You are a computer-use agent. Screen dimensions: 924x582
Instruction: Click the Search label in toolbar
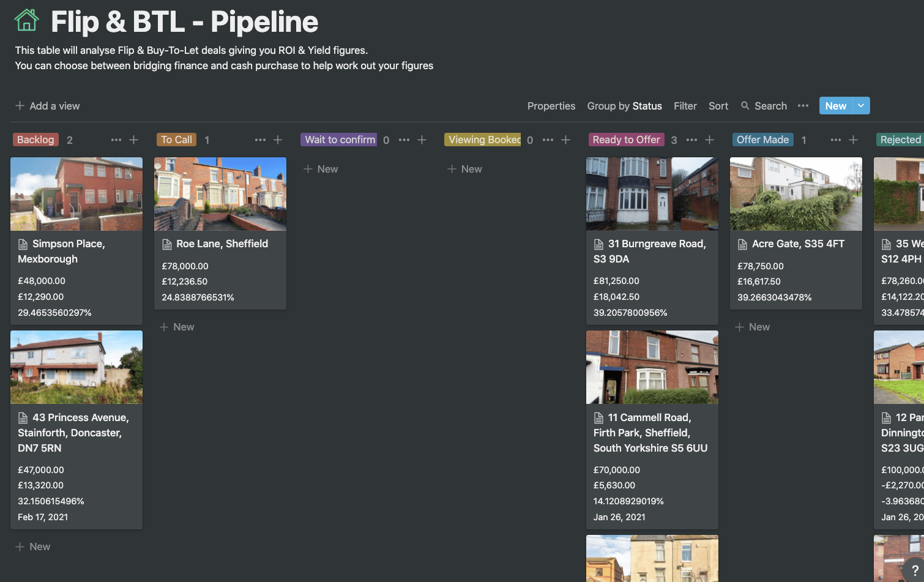pyautogui.click(x=770, y=106)
